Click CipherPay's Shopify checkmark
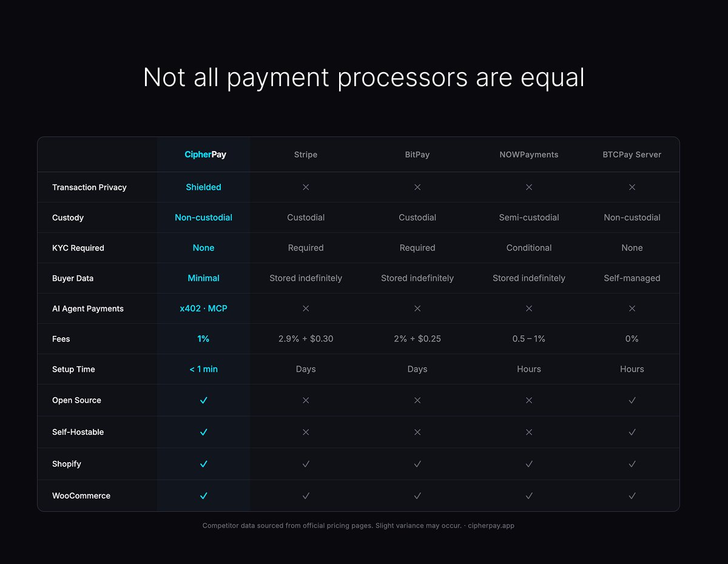The width and height of the screenshot is (728, 564). (204, 464)
